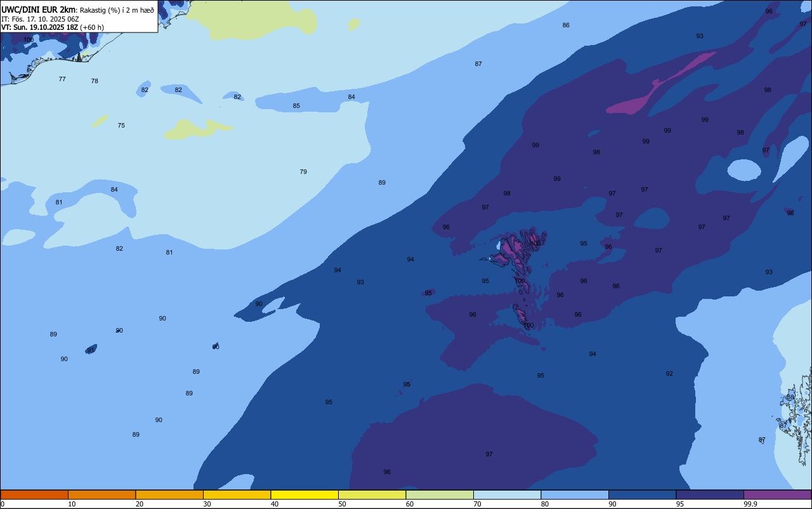Viewport: 812px width, 509px height.
Task: Click the humidity value '88' near the coast
Action: coord(790,397)
